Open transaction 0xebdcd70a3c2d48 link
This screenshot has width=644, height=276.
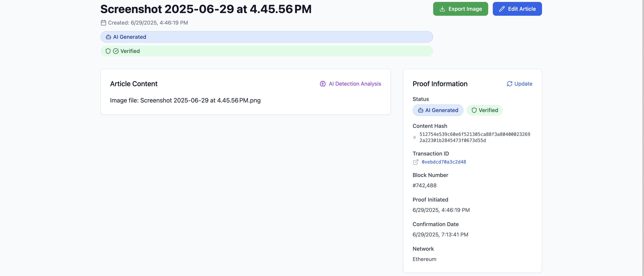coord(444,162)
